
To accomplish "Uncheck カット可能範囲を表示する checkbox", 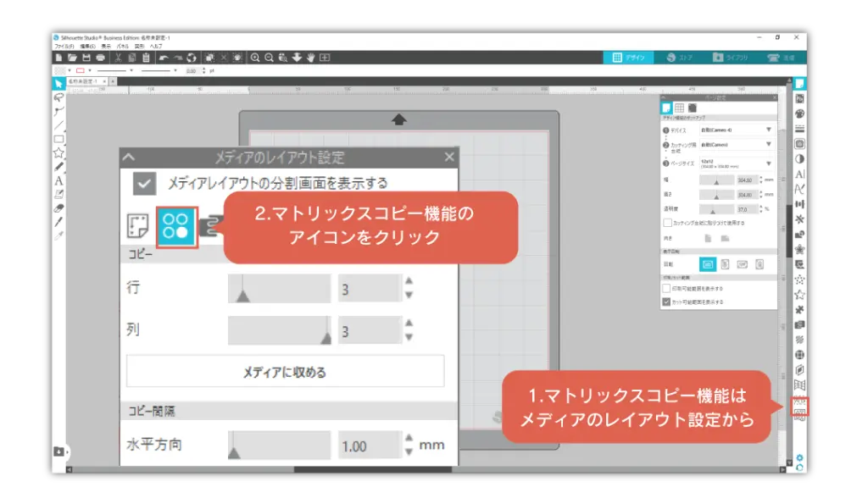I will pyautogui.click(x=666, y=301).
